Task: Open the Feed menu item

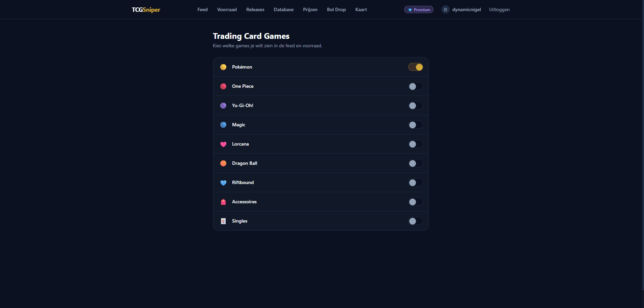Action: [x=202, y=10]
